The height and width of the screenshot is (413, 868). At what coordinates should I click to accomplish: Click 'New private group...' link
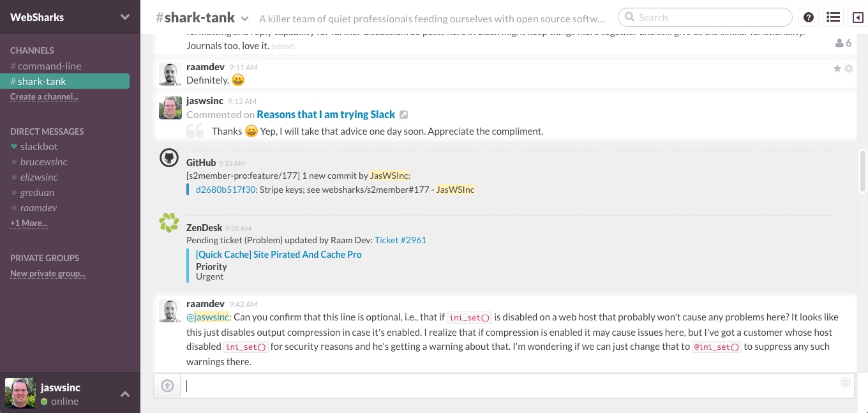click(48, 274)
